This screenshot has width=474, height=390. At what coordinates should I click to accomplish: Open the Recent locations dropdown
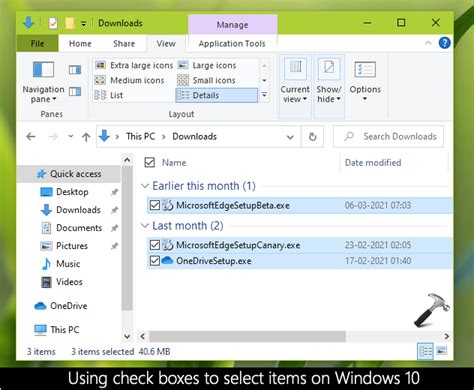coord(70,136)
